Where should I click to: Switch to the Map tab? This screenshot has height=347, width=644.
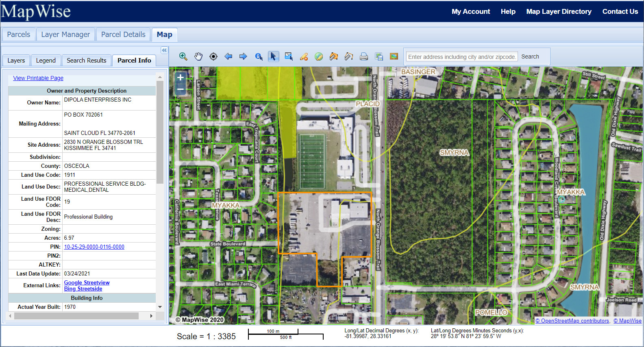[164, 35]
